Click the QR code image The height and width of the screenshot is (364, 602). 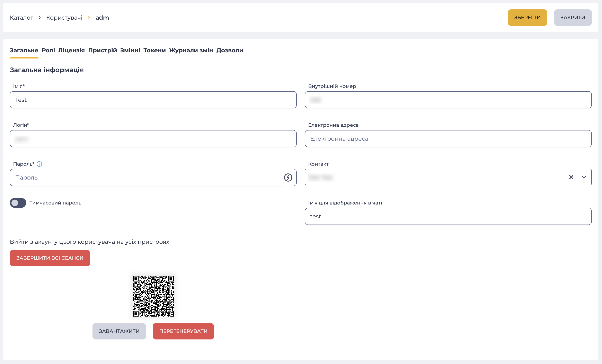coord(153,296)
